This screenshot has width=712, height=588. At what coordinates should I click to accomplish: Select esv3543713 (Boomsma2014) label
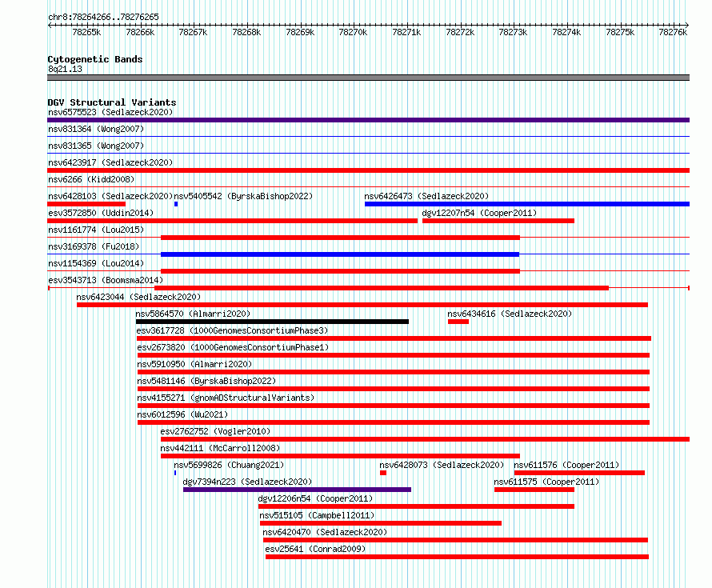pos(106,280)
